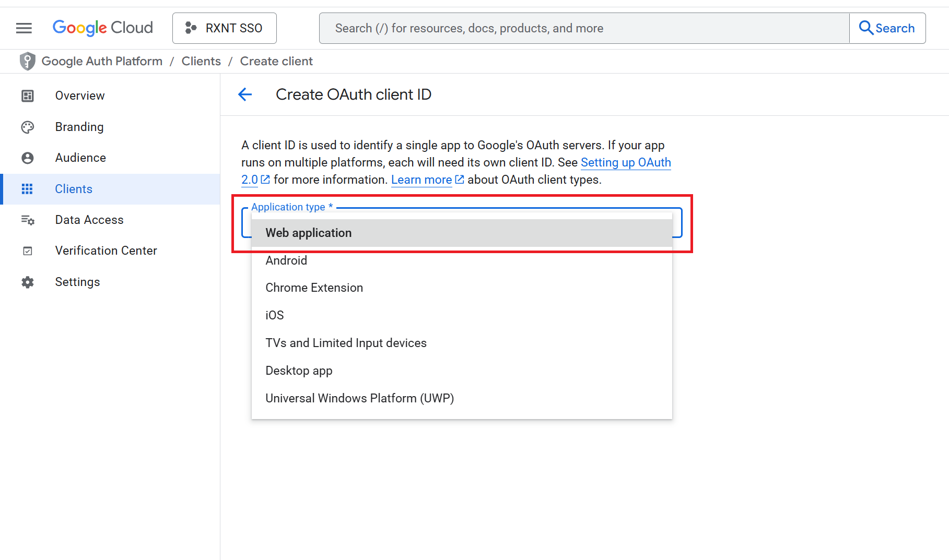Viewport: 949px width, 560px height.
Task: Click the Branding palette icon
Action: 28,127
